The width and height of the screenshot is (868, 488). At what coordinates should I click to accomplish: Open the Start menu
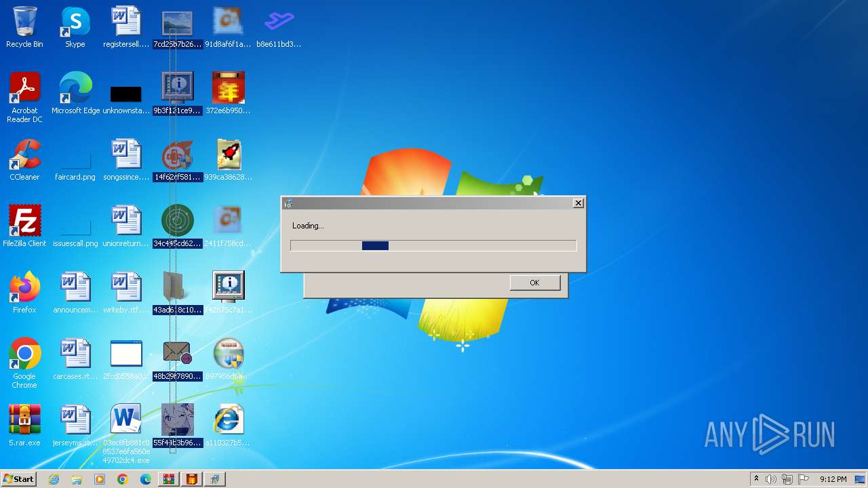point(18,479)
